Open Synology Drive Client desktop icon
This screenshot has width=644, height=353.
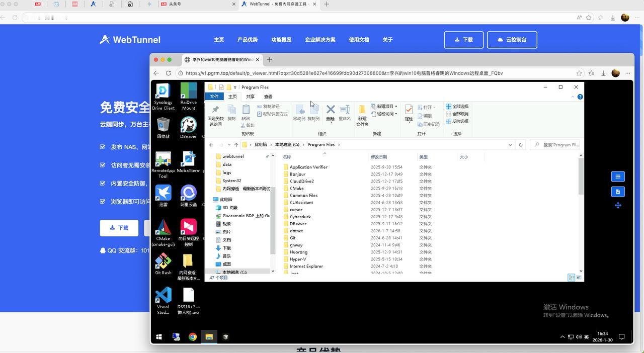click(163, 97)
